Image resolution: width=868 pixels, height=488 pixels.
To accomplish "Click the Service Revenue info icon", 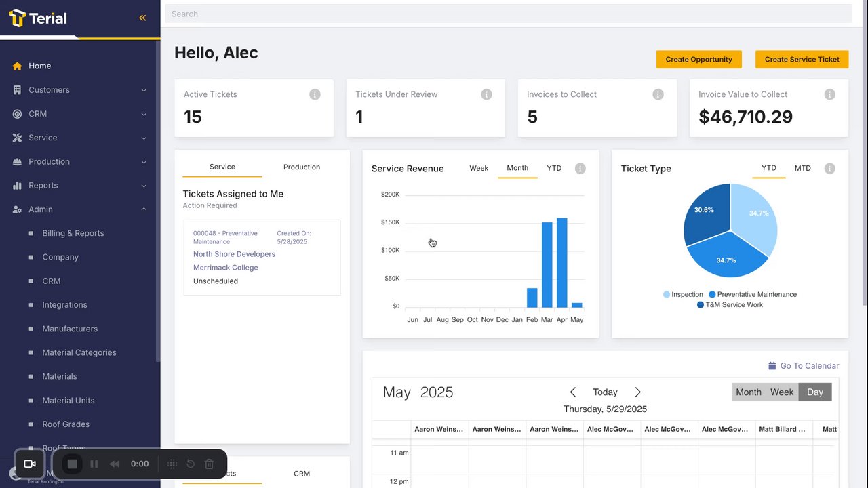I will (580, 168).
